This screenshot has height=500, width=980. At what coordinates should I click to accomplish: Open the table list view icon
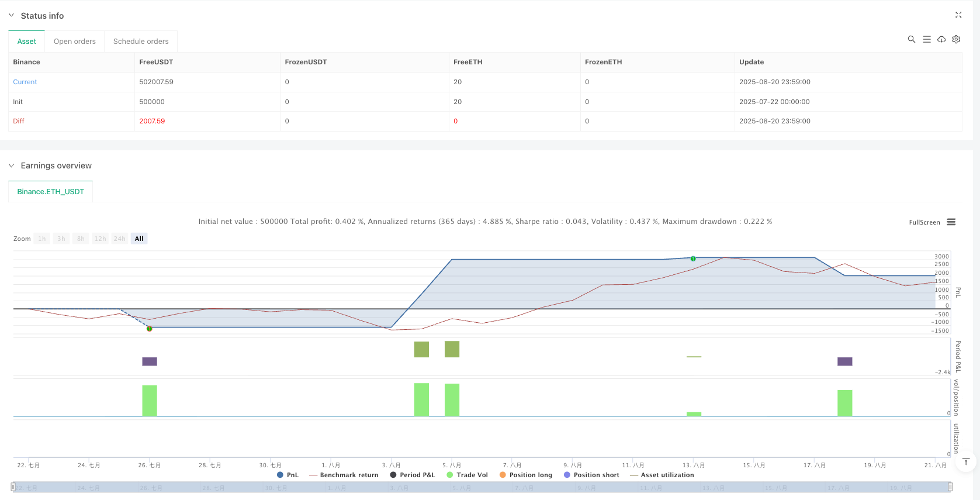coord(926,39)
